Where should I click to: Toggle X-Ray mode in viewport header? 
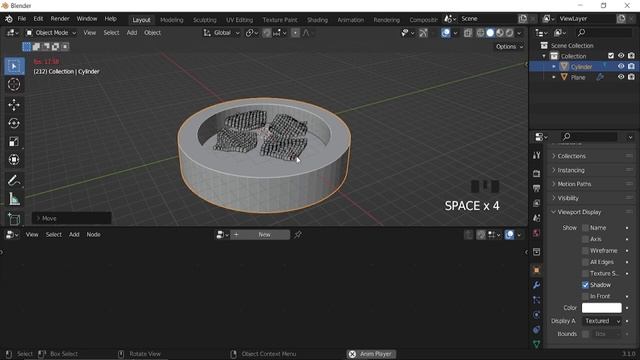pos(468,33)
